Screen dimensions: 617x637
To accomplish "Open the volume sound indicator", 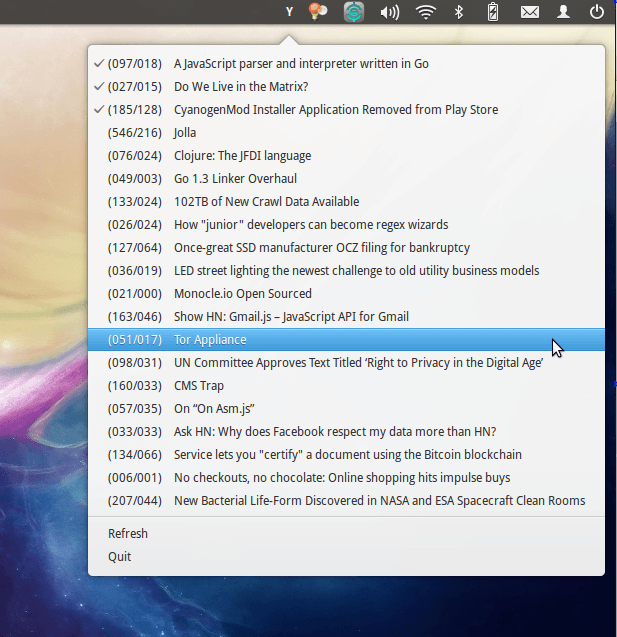I will [x=390, y=12].
